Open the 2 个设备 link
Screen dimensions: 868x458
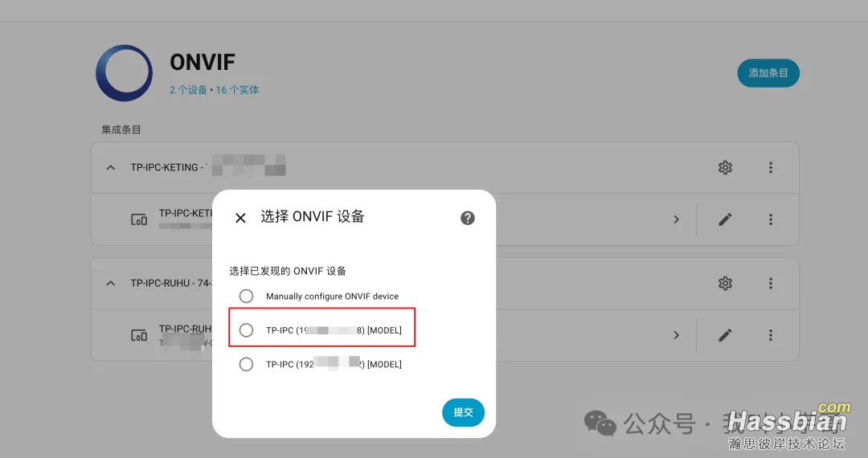click(x=188, y=90)
